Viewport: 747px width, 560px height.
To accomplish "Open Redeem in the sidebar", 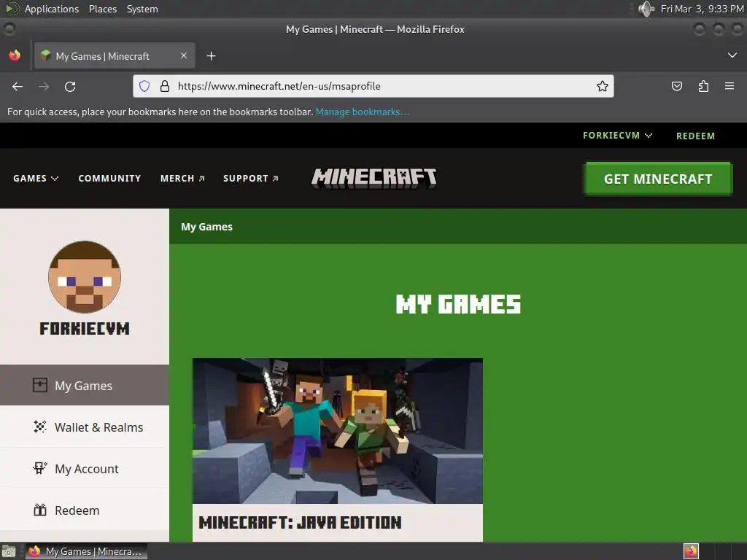I will (85, 510).
